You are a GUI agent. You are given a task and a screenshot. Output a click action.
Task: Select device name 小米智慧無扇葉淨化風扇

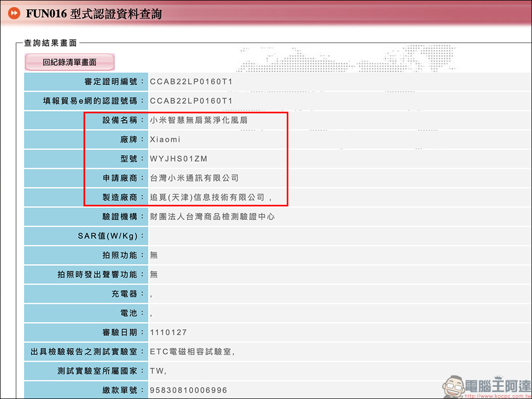coord(199,120)
